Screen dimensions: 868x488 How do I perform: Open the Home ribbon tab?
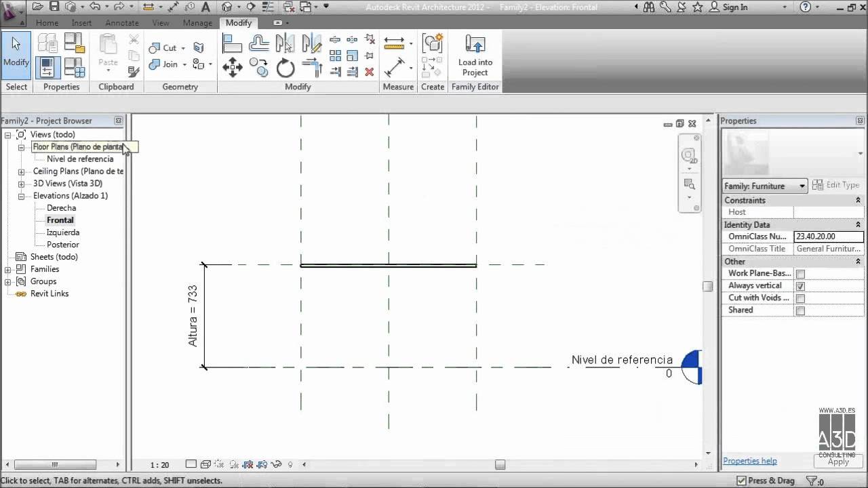[47, 23]
